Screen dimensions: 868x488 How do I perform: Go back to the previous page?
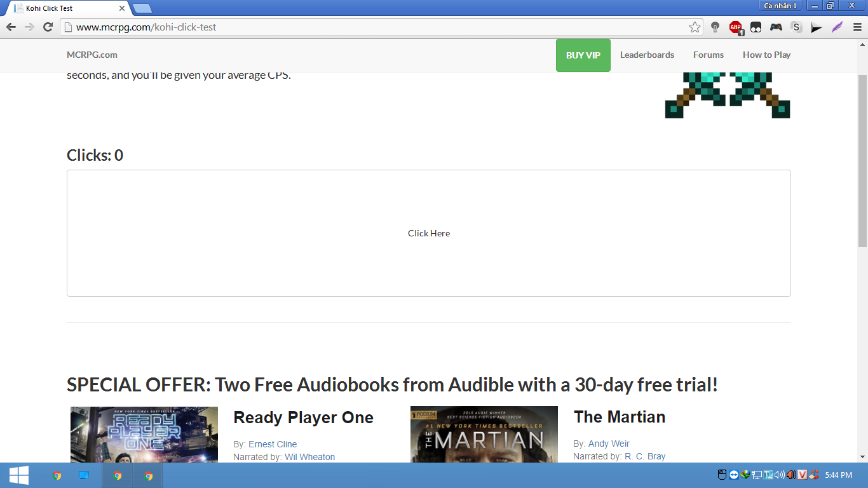11,27
